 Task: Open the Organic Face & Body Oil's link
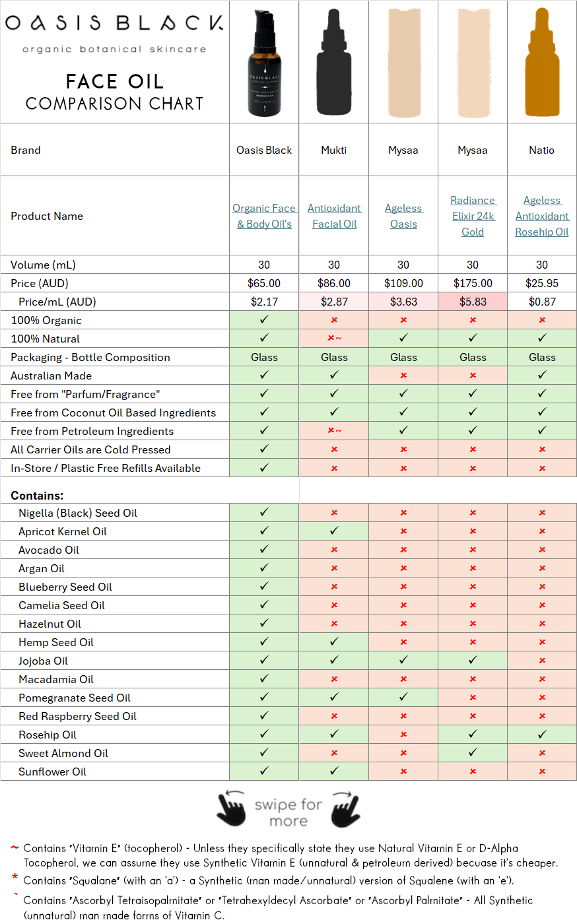[263, 216]
